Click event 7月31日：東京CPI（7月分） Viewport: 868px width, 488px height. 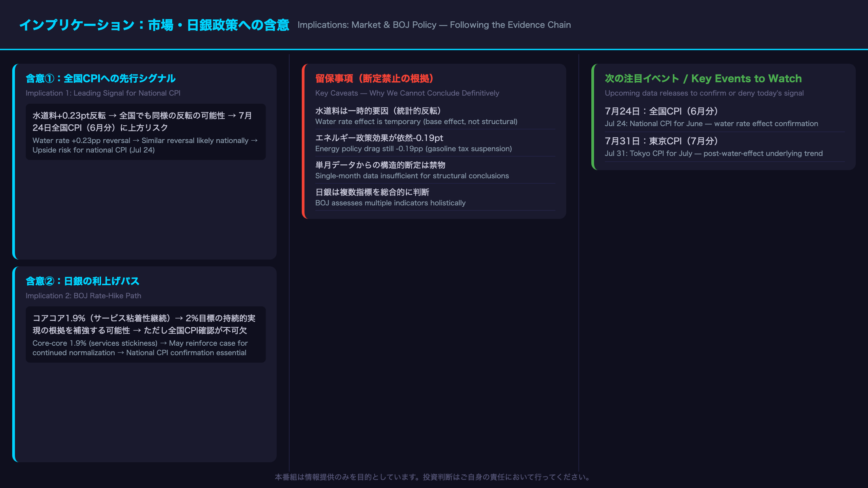coord(662,141)
